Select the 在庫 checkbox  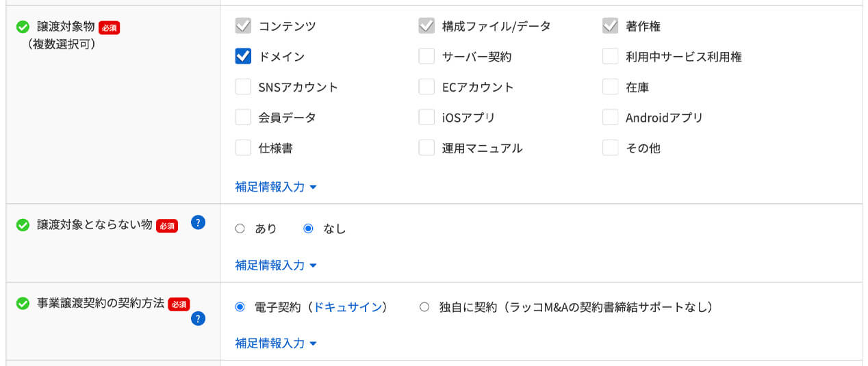point(611,87)
